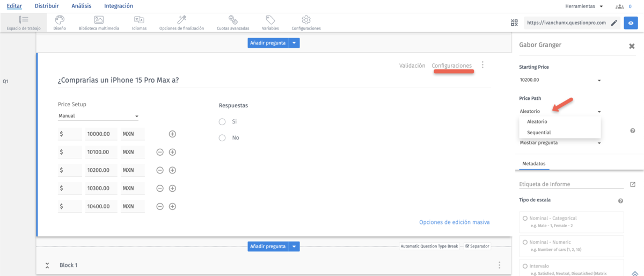The image size is (644, 276).
Task: Switch to the Metadatos tab
Action: click(534, 164)
